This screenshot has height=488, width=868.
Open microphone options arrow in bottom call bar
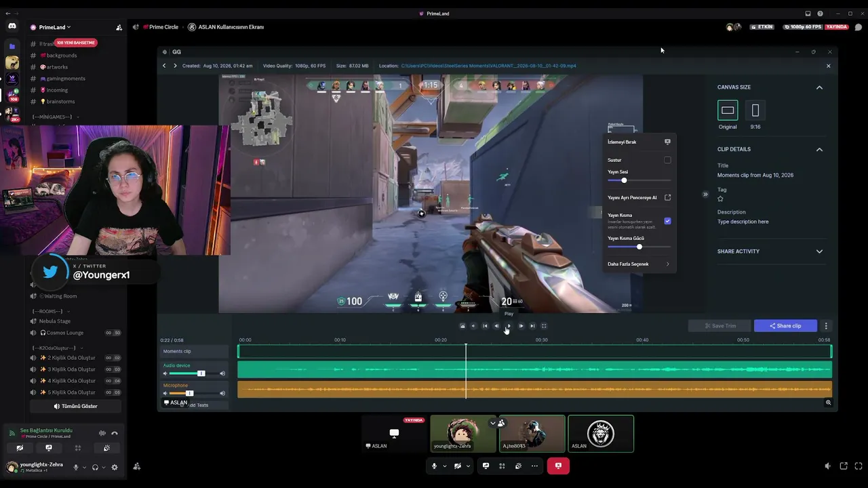point(445,466)
